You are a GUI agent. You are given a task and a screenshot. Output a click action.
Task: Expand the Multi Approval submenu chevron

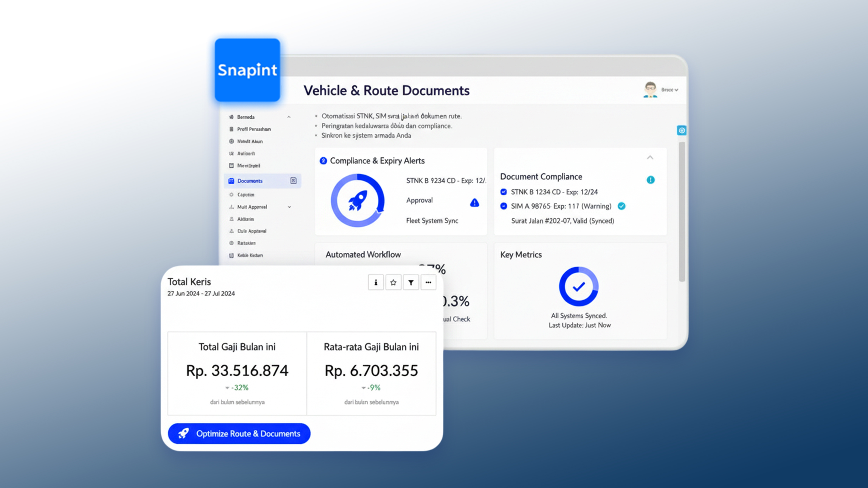click(289, 207)
